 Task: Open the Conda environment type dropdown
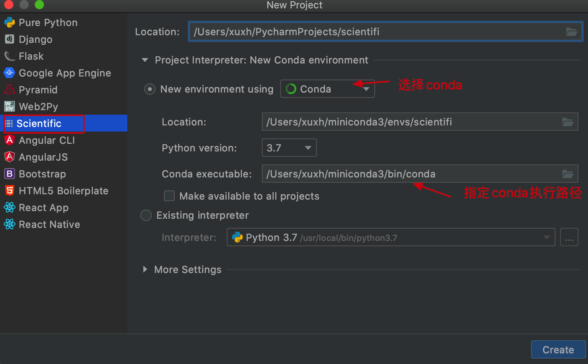pos(328,89)
